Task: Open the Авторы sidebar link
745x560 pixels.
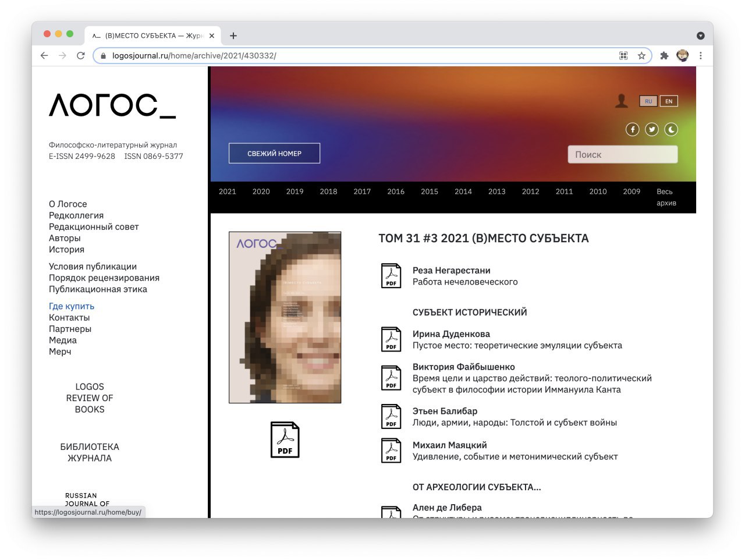Action: [65, 238]
